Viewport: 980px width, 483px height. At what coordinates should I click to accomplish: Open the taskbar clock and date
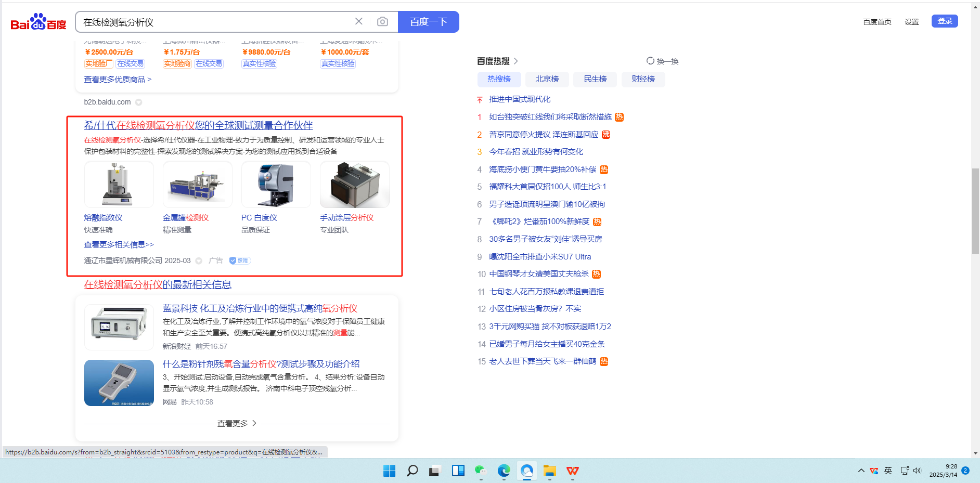[943, 471]
